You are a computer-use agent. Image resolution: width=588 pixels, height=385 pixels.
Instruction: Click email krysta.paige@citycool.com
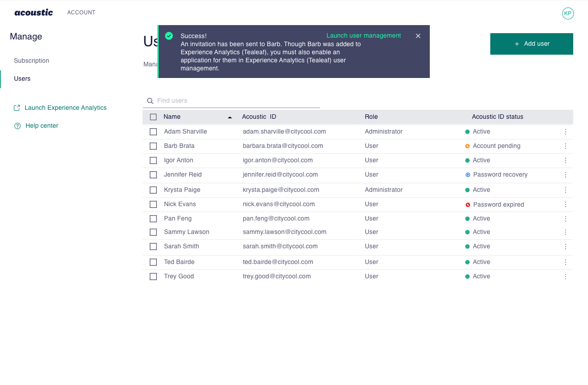click(281, 190)
